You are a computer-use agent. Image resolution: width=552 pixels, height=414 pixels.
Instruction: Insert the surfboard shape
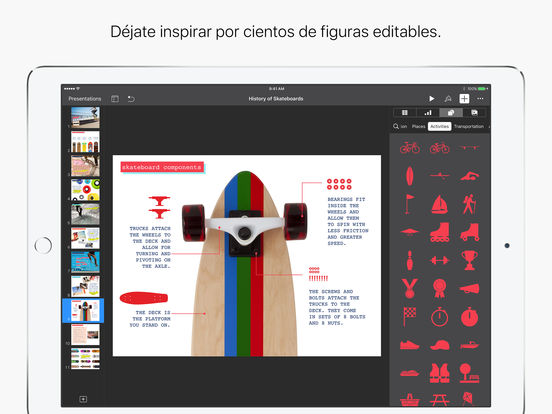(x=410, y=175)
